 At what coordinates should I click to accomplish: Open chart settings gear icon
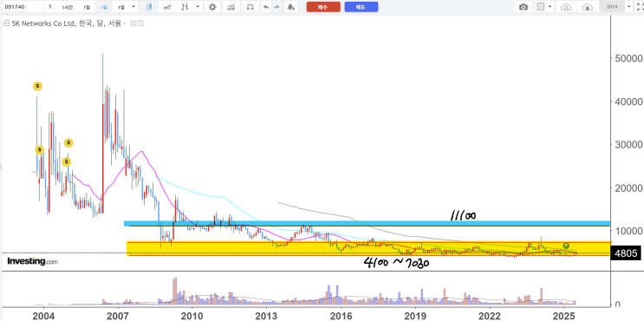pos(212,7)
